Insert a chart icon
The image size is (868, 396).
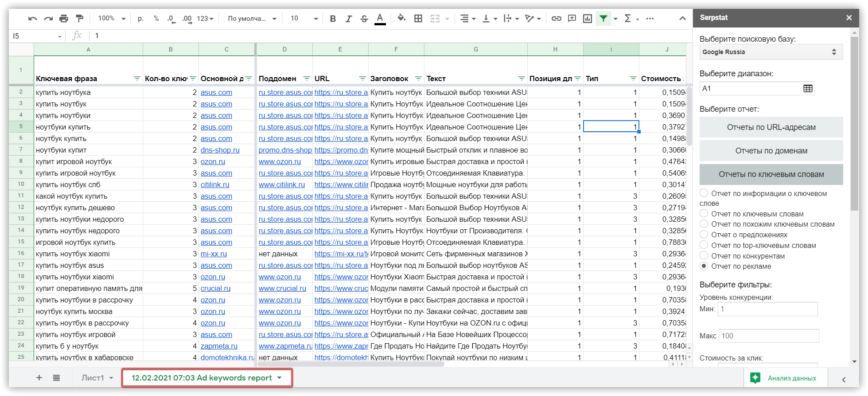click(588, 19)
